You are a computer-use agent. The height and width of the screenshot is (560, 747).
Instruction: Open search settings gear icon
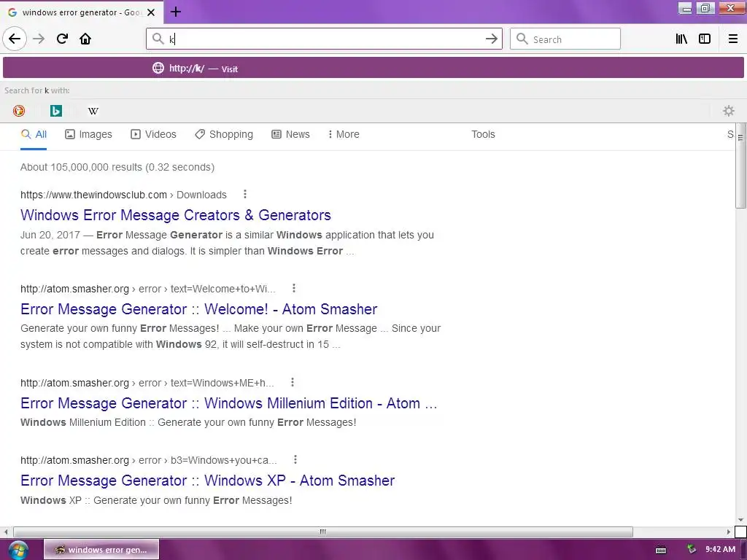pyautogui.click(x=729, y=111)
